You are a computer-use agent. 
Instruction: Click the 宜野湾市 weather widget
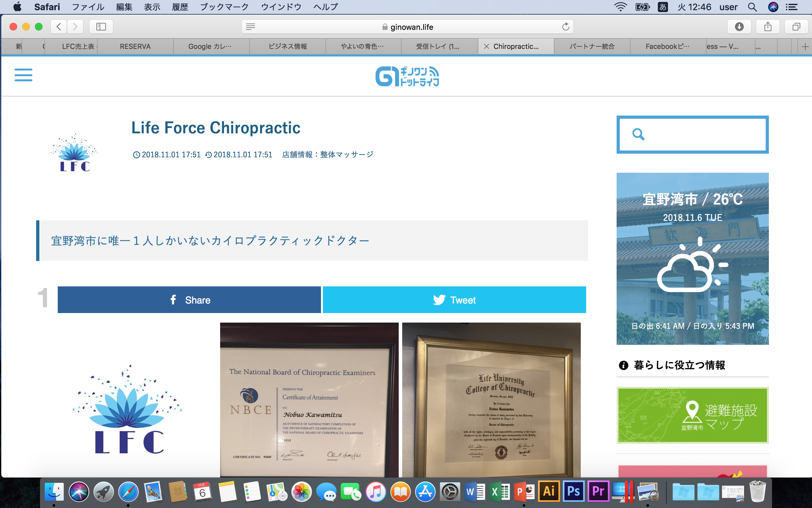click(x=692, y=259)
